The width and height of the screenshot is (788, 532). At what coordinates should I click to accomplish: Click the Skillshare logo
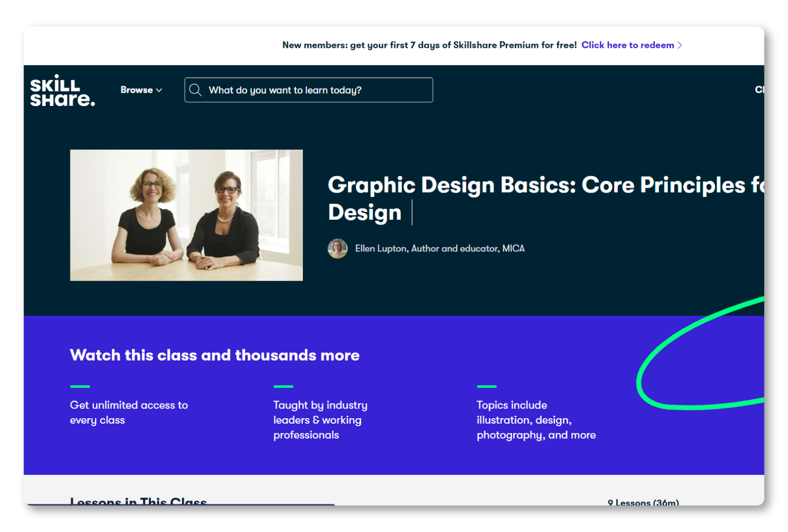(x=63, y=91)
